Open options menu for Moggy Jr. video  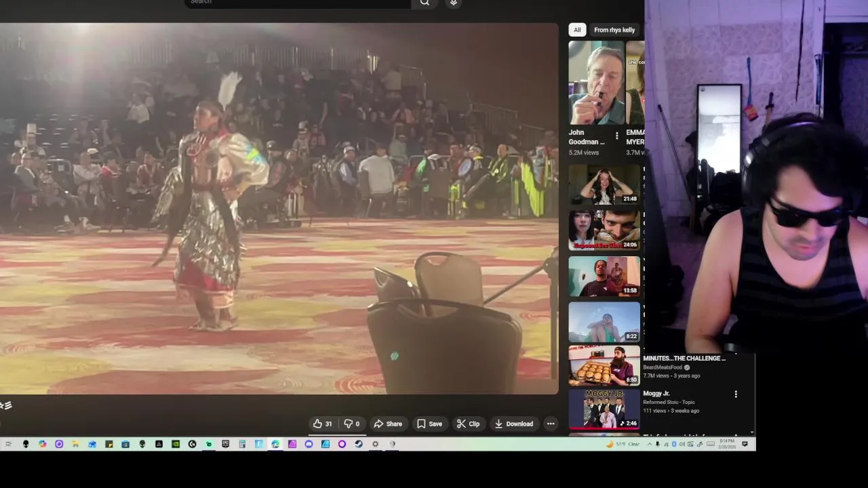point(736,394)
